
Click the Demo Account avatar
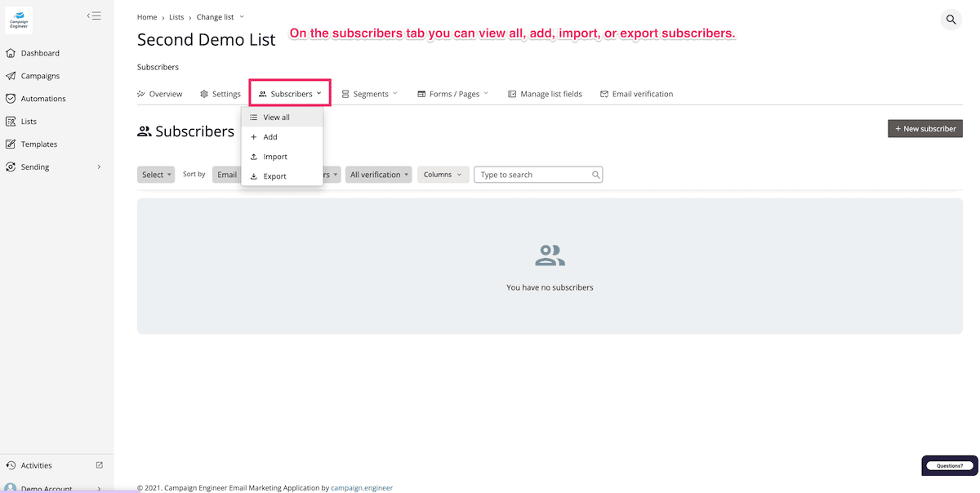pyautogui.click(x=11, y=488)
